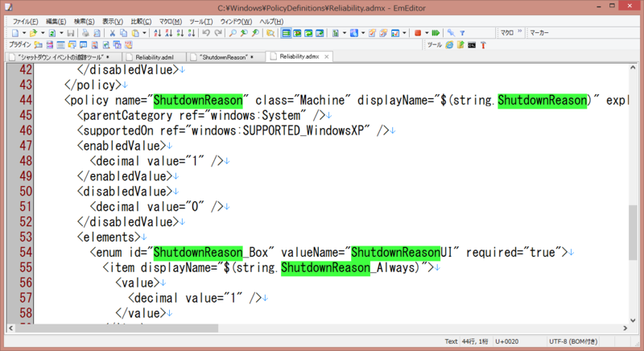644x351 pixels.
Task: Open the ファイル(F) menu
Action: pyautogui.click(x=26, y=22)
